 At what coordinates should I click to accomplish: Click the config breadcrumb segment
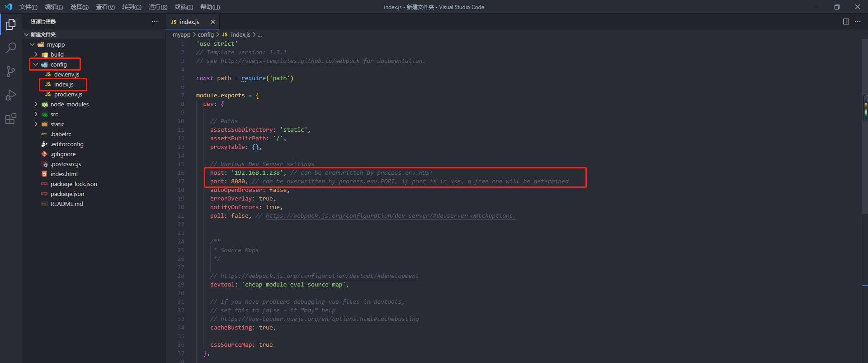click(x=206, y=34)
